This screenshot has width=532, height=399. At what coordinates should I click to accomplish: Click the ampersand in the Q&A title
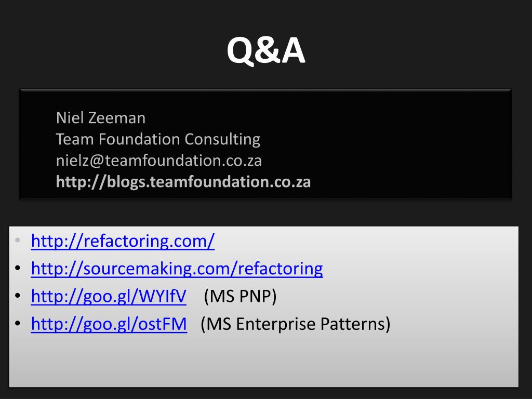268,50
